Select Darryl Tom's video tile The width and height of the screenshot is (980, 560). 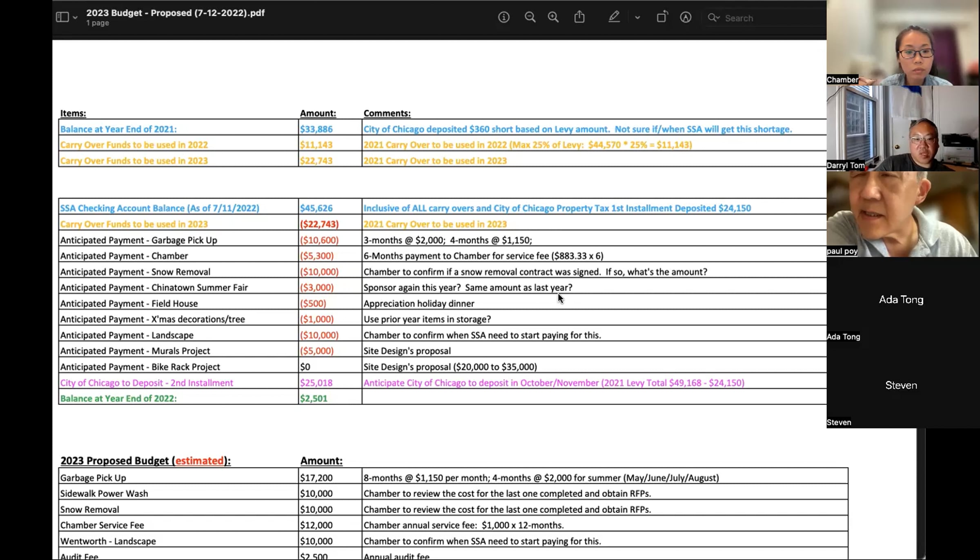(x=903, y=128)
